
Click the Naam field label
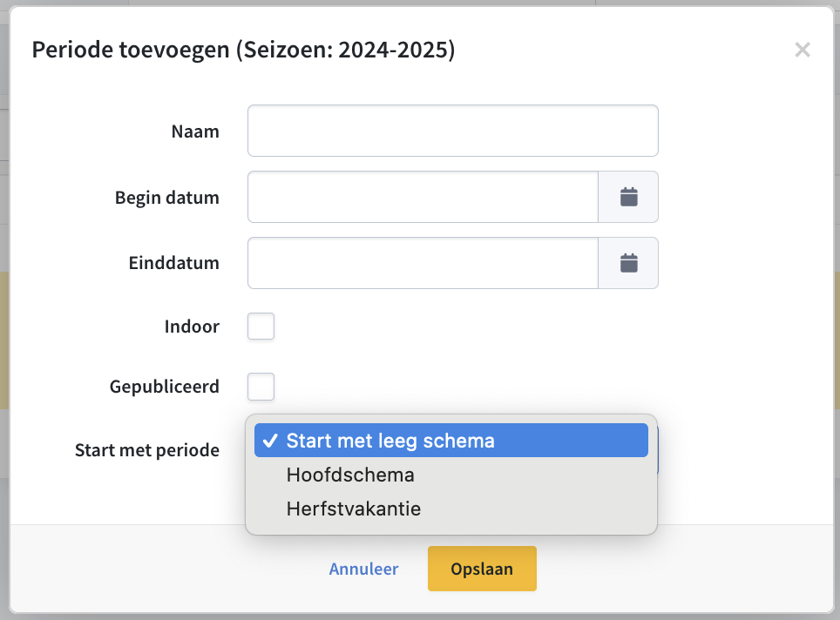[195, 131]
